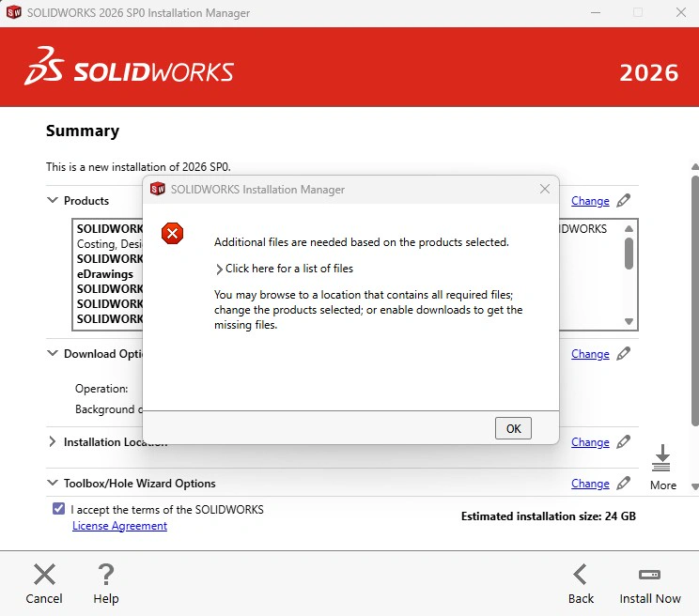Click the pencil icon next to Installation Location

coord(623,442)
